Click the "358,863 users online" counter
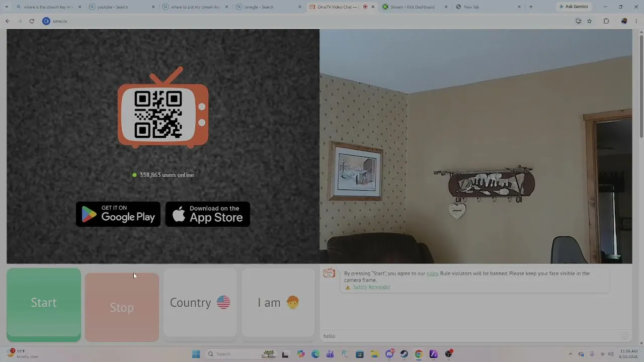The width and height of the screenshot is (644, 362). [163, 175]
